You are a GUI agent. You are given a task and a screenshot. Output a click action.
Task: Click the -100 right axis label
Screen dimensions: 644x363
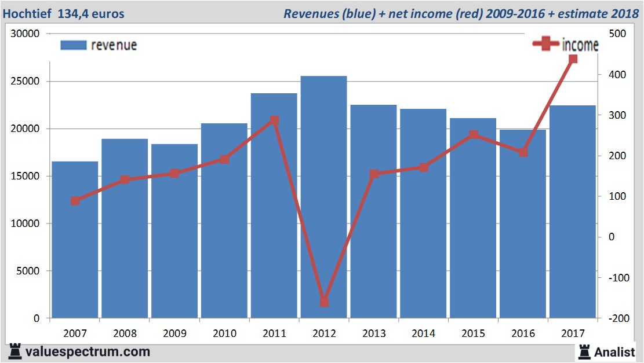tap(619, 278)
